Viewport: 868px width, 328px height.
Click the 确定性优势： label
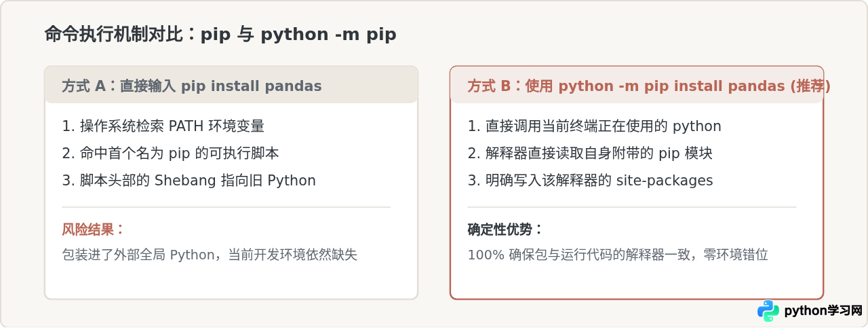[506, 230]
